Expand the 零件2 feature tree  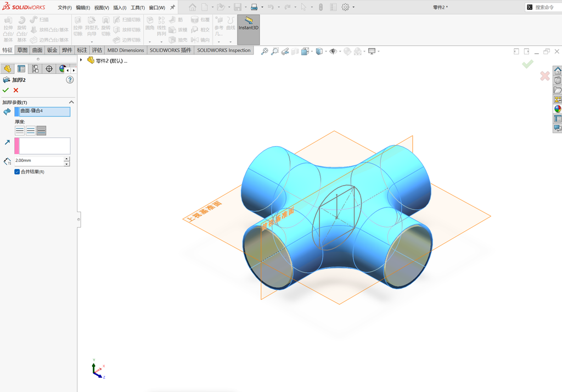coord(81,60)
